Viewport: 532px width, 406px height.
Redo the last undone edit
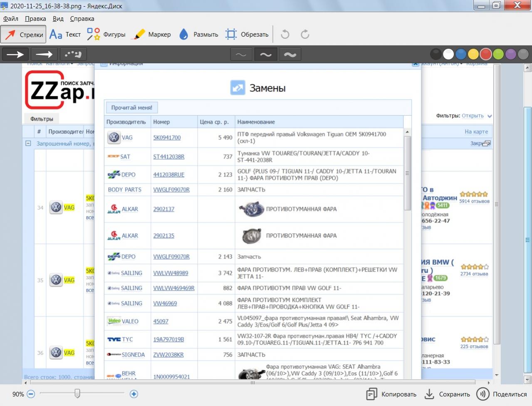pos(305,35)
